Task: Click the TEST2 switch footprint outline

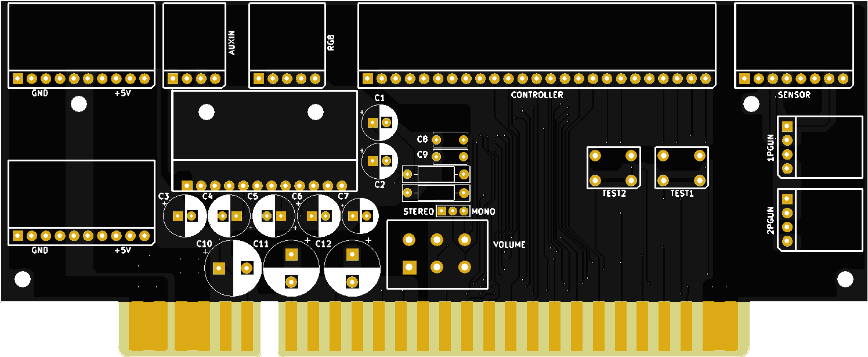Action: (x=614, y=167)
